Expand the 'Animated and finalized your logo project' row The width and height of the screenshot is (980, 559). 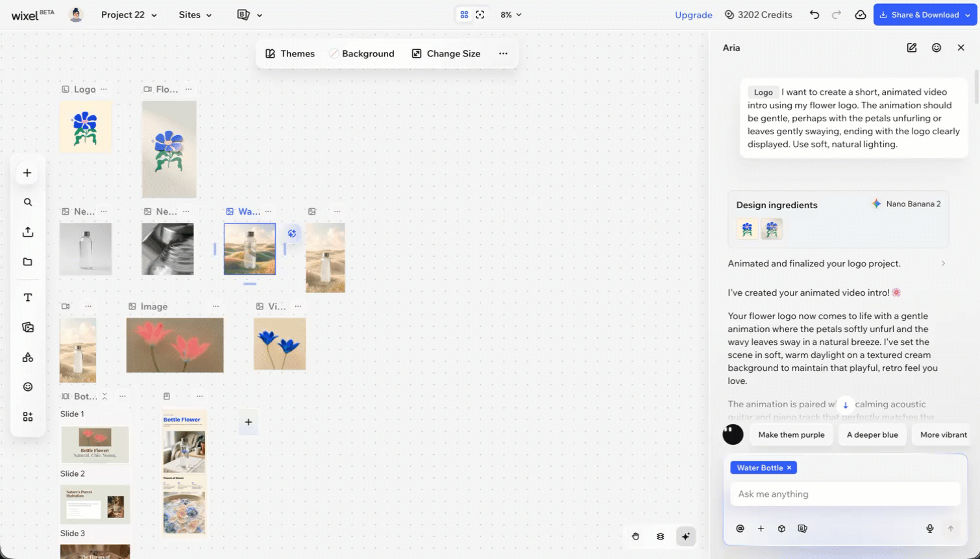pos(837,263)
